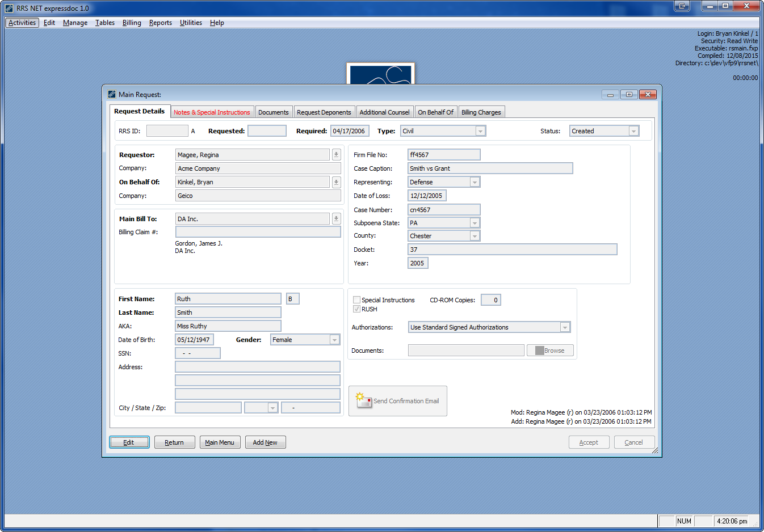Viewport: 764px width, 532px height.
Task: Click the Add New button
Action: (265, 442)
